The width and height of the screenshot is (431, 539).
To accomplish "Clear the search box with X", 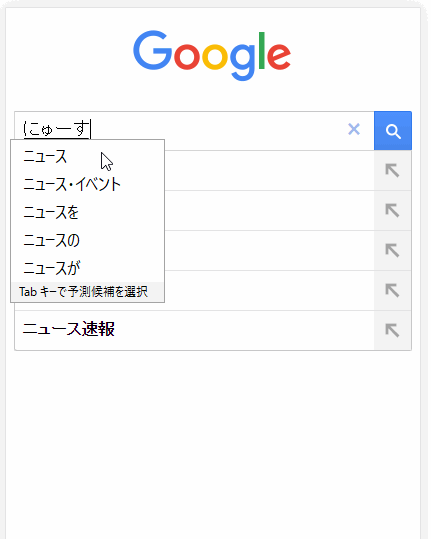I will coord(354,130).
